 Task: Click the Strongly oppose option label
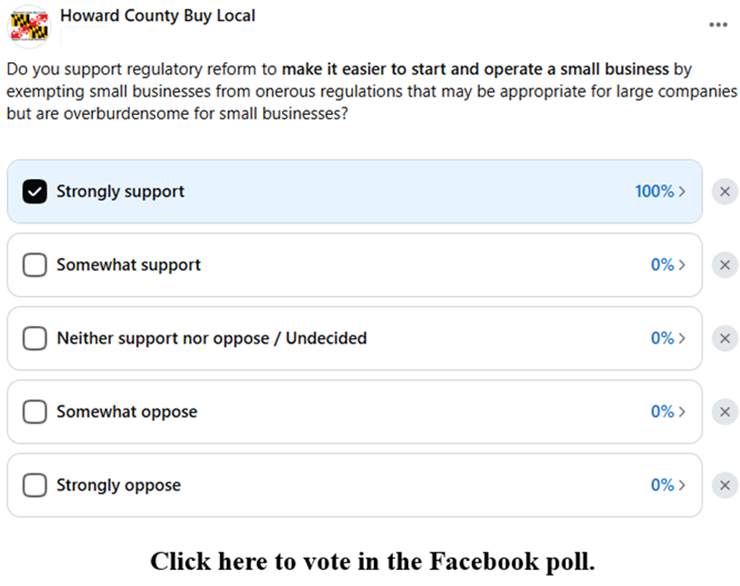118,485
